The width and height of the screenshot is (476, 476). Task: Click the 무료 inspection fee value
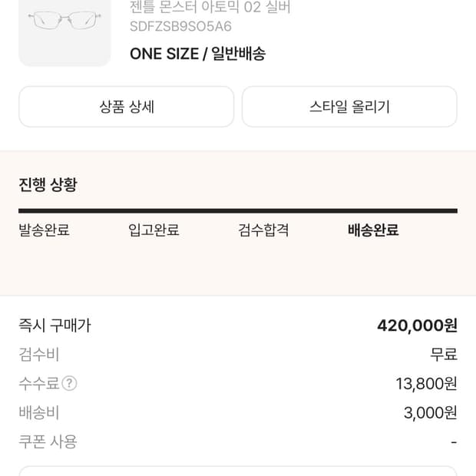443,355
